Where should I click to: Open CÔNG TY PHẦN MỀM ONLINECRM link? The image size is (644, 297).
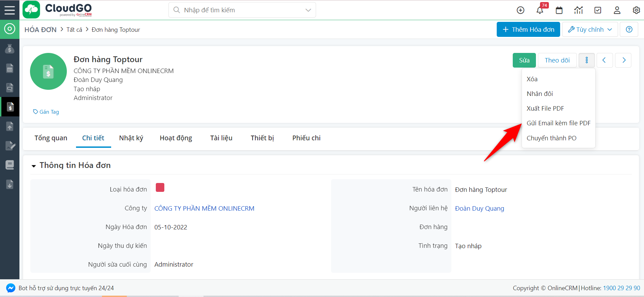204,209
